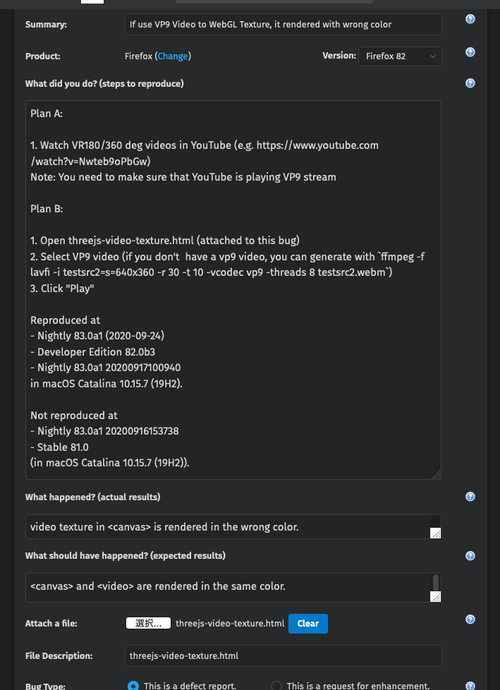Image resolution: width=500 pixels, height=690 pixels.
Task: Click the expected results text box
Action: [x=233, y=587]
